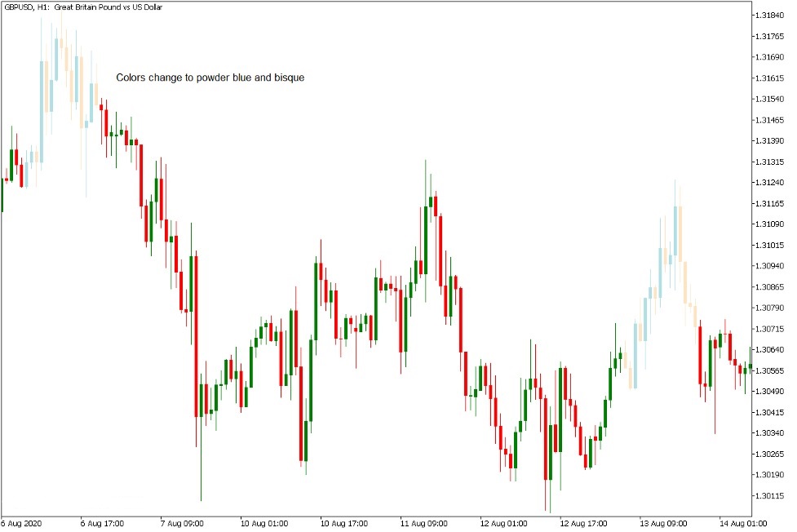Click the '6 Aug 17:00' time axis label
797x532 pixels.
tap(102, 523)
